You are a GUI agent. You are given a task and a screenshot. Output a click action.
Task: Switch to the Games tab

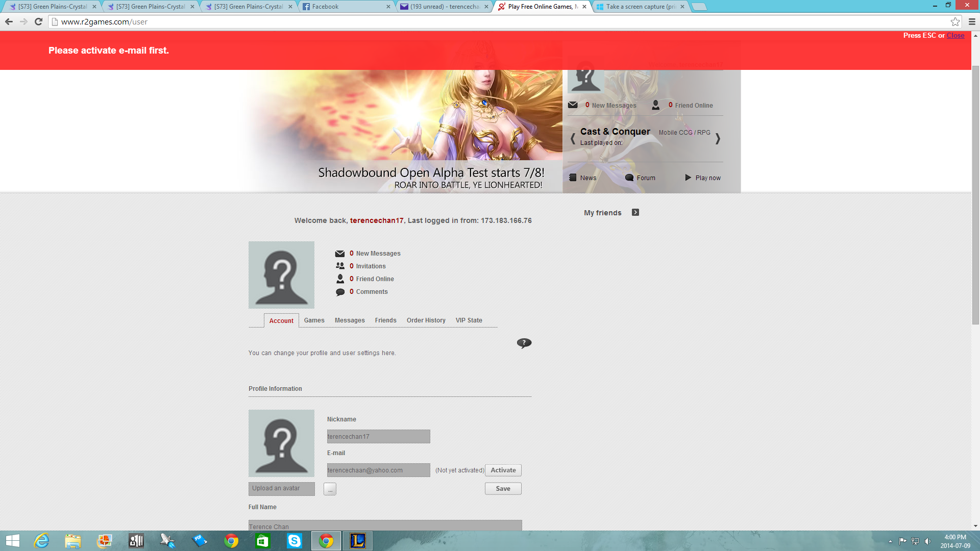(x=314, y=320)
